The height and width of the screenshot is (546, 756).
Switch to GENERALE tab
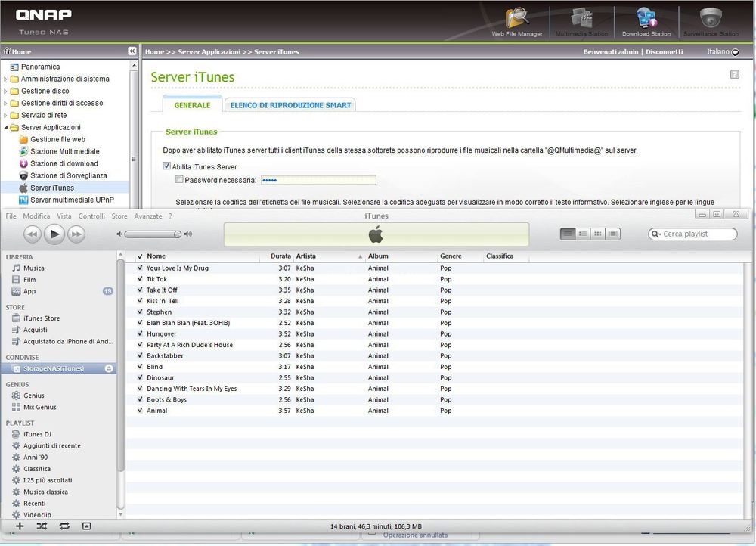[x=192, y=104]
